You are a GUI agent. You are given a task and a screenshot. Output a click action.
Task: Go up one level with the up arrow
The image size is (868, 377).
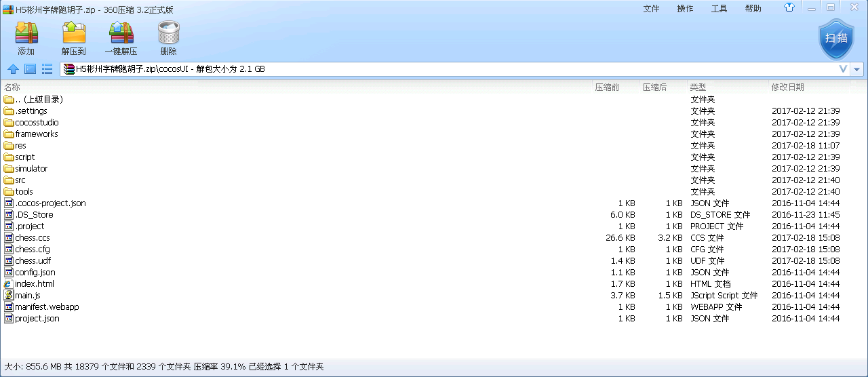pos(13,69)
